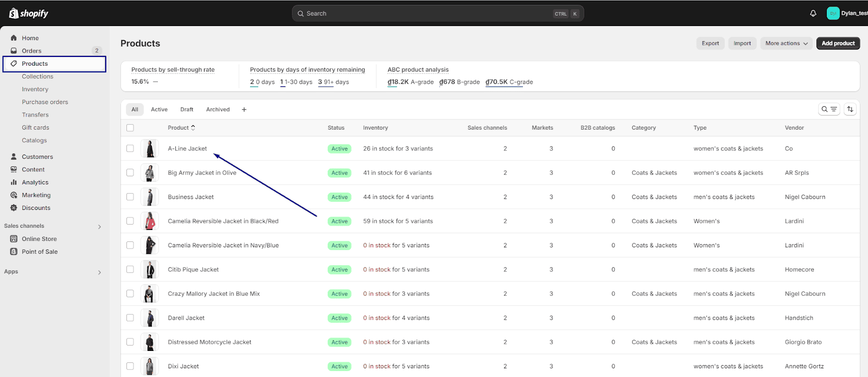Open the Camelia Reversible Jacket in Black/Red thumbnail
This screenshot has width=868, height=377.
click(150, 221)
